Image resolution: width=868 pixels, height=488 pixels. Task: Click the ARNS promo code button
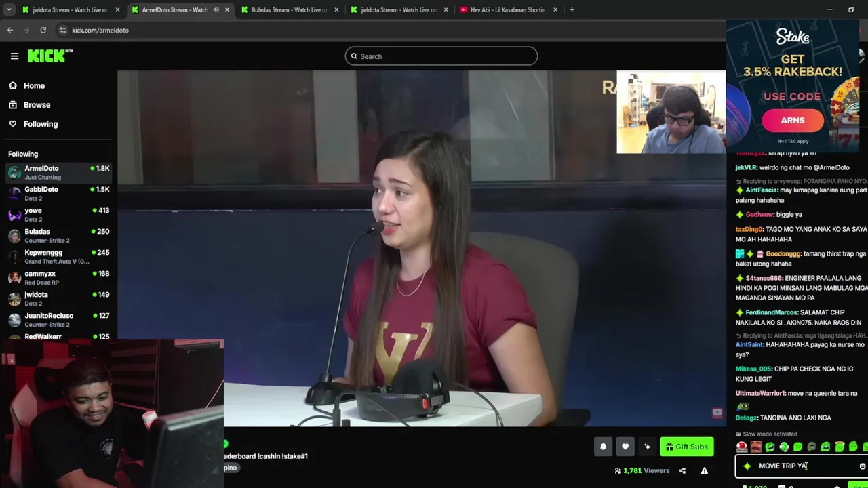792,121
